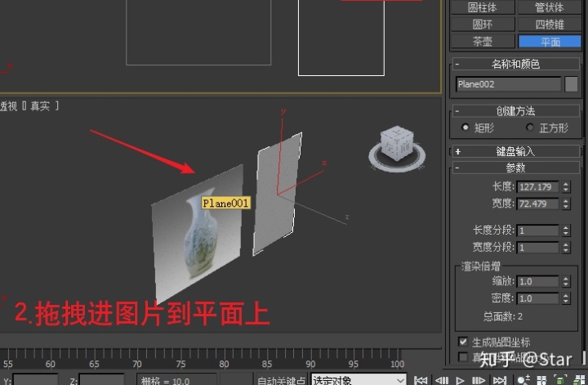This screenshot has width=588, height=385.
Task: Select the Zoom viewport tool icon
Action: point(523,380)
